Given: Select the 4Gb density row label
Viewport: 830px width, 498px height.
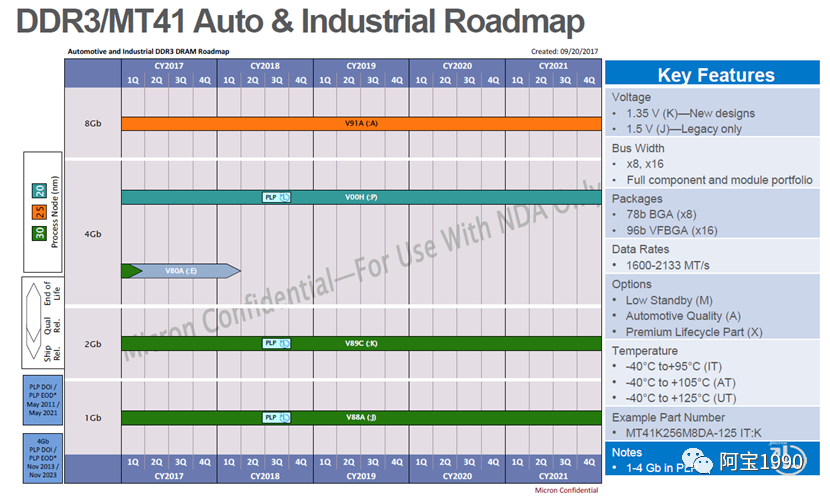Looking at the screenshot, I should [x=93, y=234].
